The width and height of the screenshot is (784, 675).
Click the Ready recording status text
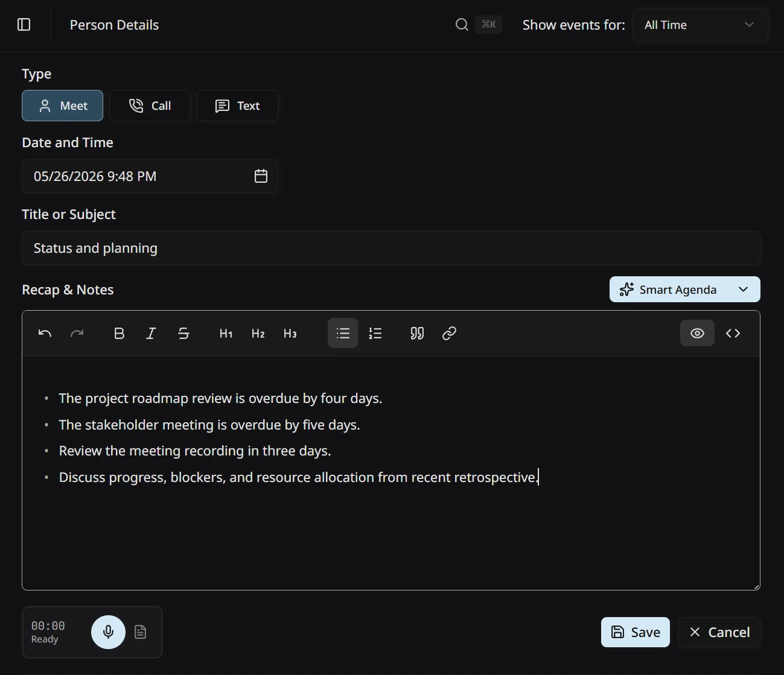pos(45,639)
